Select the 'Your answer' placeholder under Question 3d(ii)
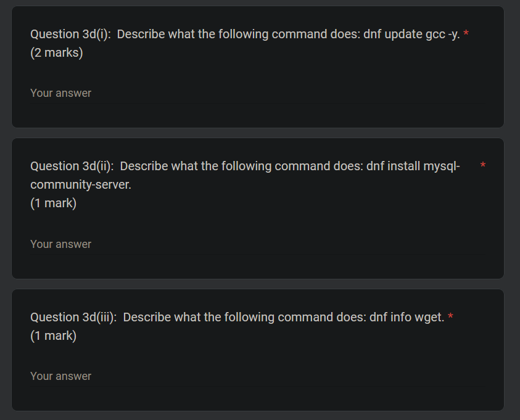Image resolution: width=520 pixels, height=420 pixels. [x=60, y=244]
